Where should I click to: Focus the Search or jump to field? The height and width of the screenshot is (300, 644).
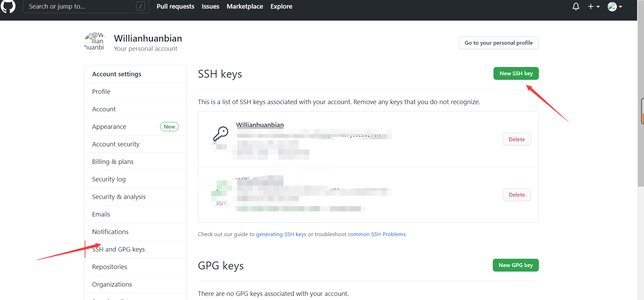tap(86, 6)
